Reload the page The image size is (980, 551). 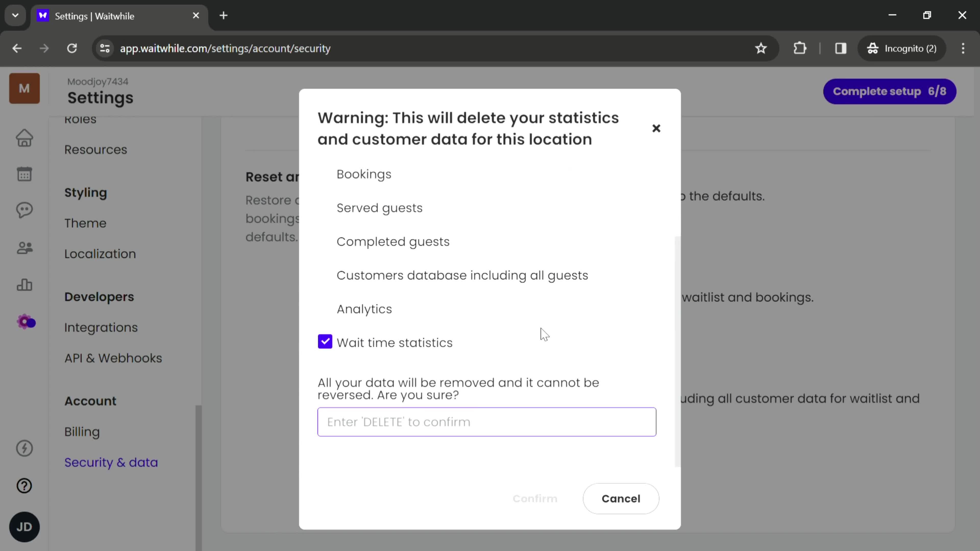coord(72,48)
